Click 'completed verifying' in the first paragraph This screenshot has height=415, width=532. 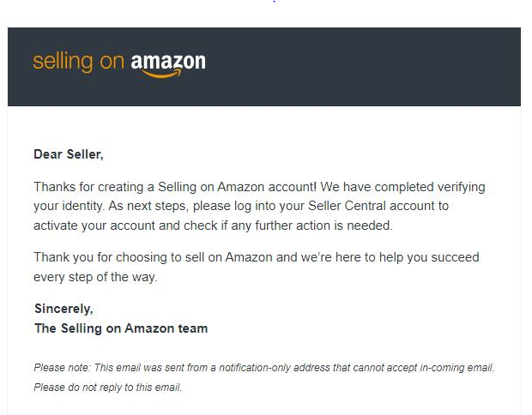pyautogui.click(x=430, y=187)
